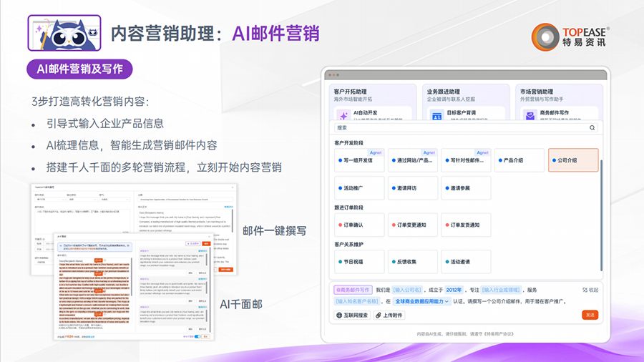The height and width of the screenshot is (362, 644).
Task: Select the 2012年 founding year field
Action: [454, 290]
